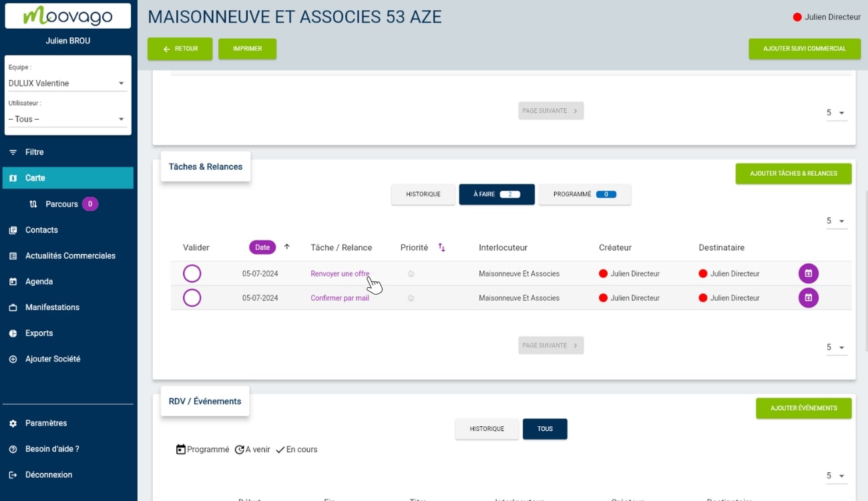The height and width of the screenshot is (501, 868).
Task: Click the IMPRIMER button
Action: 248,49
